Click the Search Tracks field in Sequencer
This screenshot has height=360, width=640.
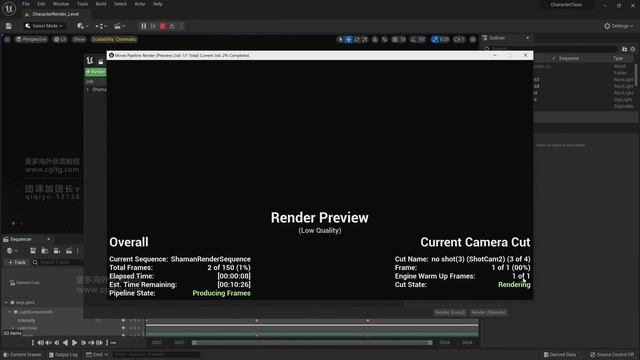(57, 262)
